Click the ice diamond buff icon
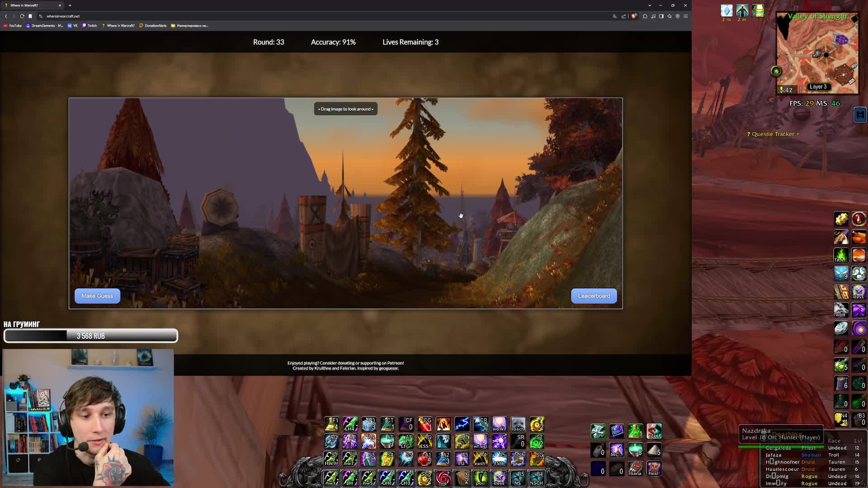Screen dimensions: 868x488 coord(726,10)
